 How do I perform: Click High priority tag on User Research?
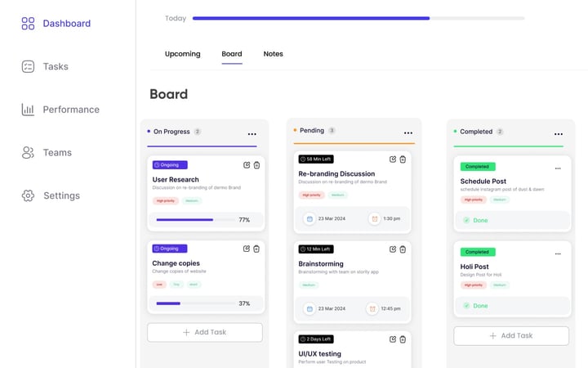tap(165, 201)
